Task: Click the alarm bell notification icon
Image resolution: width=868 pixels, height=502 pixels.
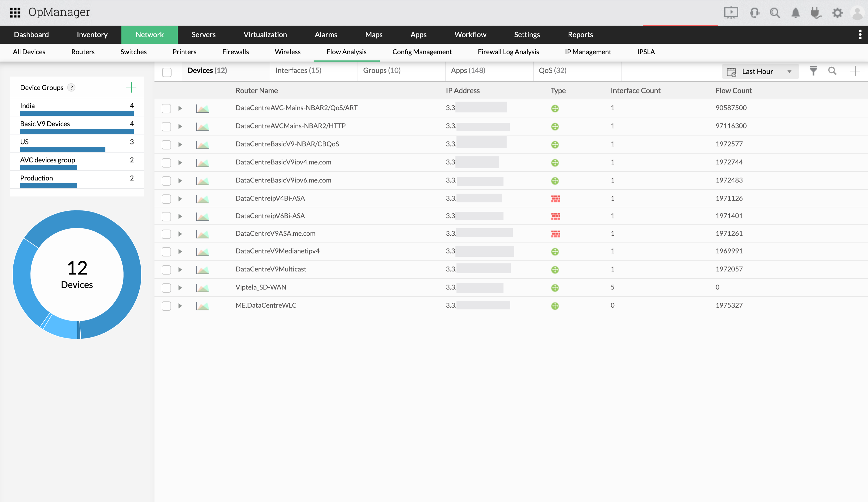Action: click(x=795, y=13)
